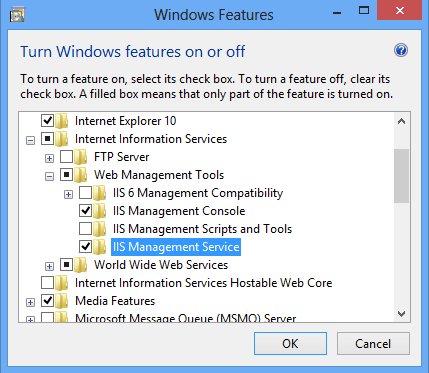Maximize the Windows Features window
Screen dimensions: 429x373
click(364, 11)
